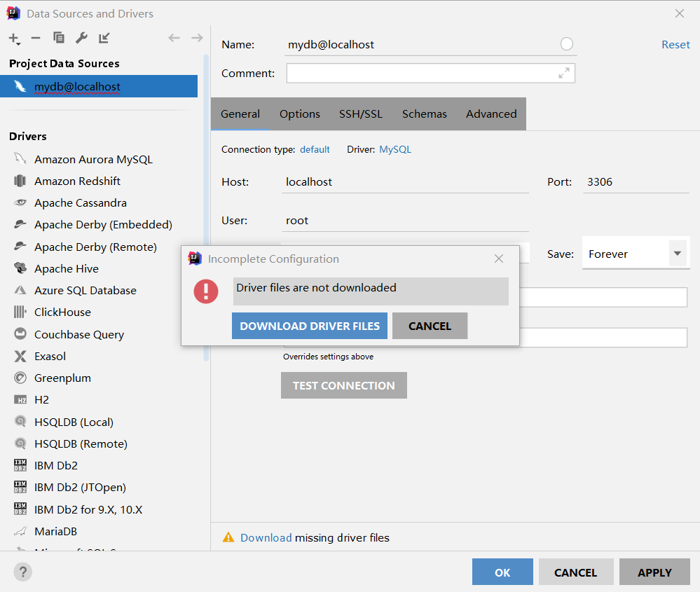Edit the Host field localhost
Screen dimensions: 700x592
pos(406,181)
